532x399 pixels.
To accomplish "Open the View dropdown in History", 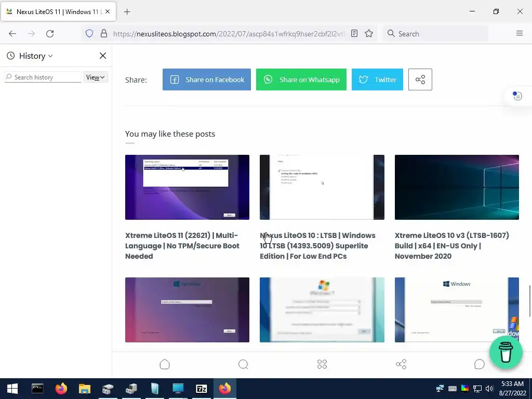I will click(x=96, y=77).
